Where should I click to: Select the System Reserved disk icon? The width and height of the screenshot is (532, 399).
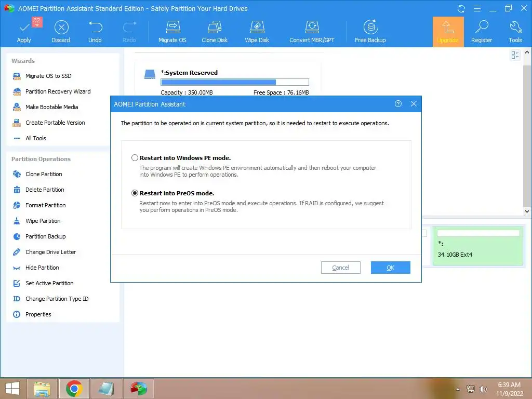(150, 74)
